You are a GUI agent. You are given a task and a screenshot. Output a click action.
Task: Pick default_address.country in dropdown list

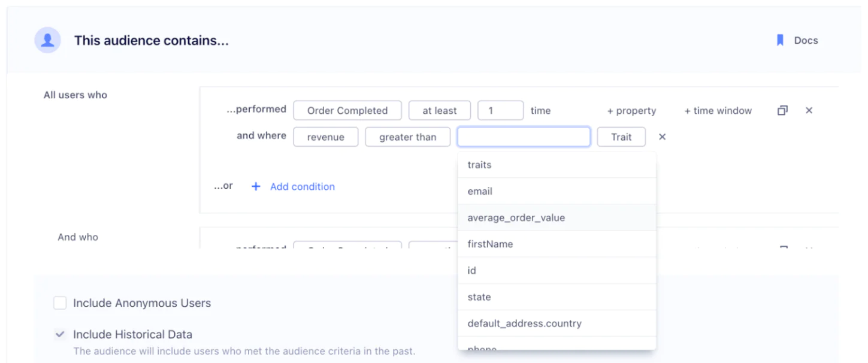pyautogui.click(x=524, y=323)
